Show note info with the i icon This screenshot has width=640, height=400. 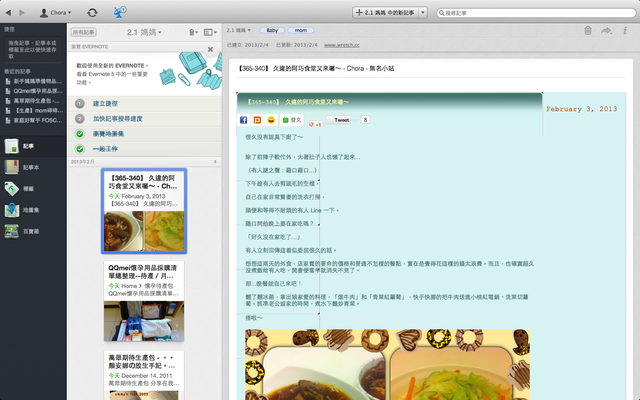625,31
